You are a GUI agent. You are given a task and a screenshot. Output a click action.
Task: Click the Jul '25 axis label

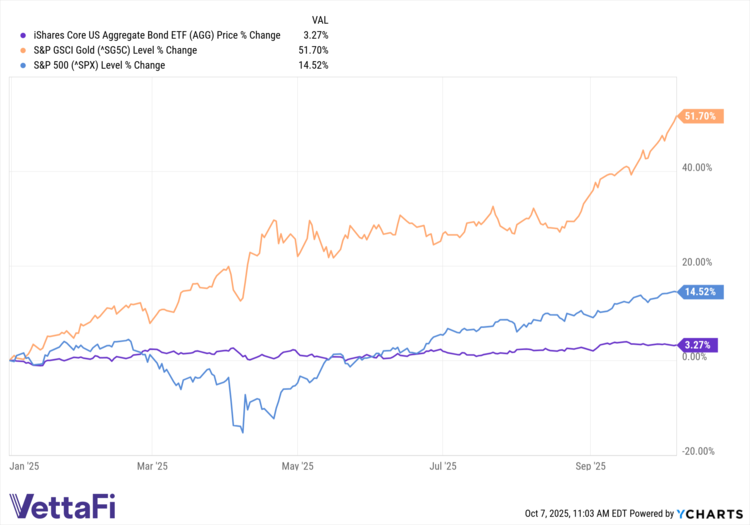coord(443,466)
